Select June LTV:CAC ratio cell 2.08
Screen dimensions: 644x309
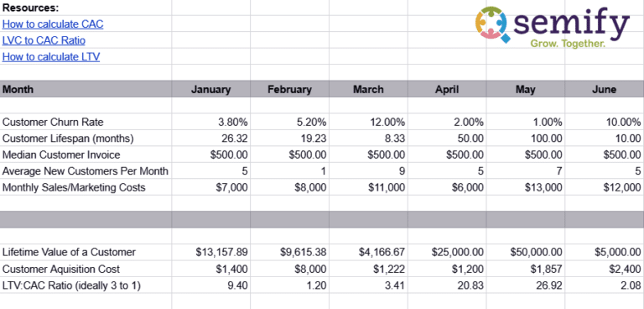pos(604,285)
